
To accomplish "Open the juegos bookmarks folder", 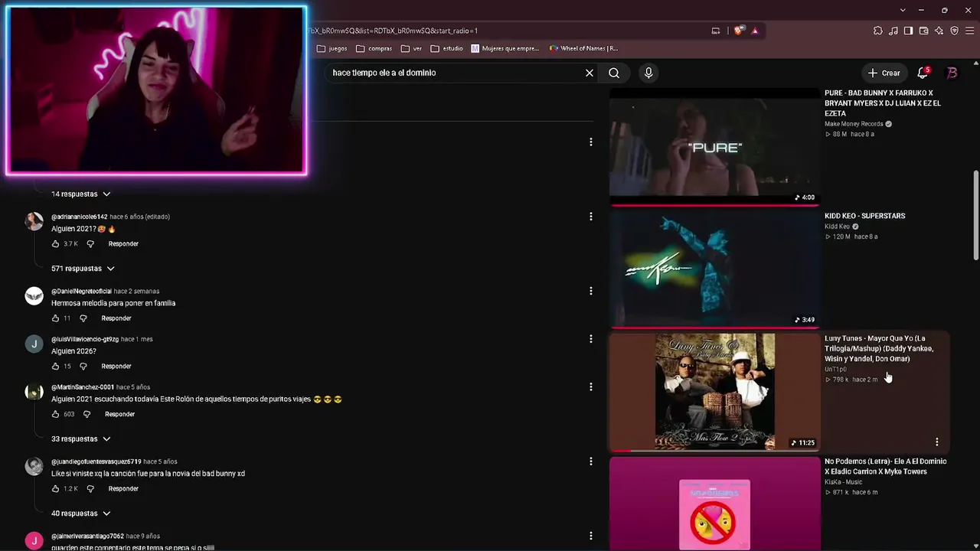I will 332,48.
